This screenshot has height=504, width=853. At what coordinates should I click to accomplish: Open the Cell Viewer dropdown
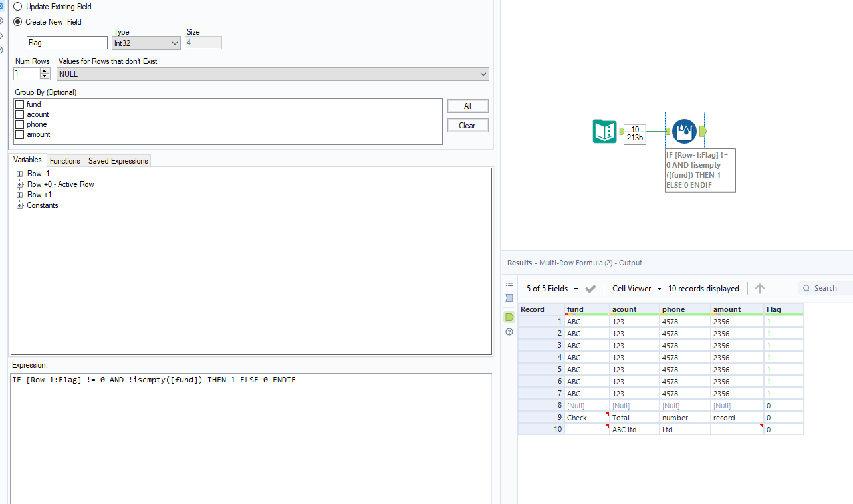637,289
